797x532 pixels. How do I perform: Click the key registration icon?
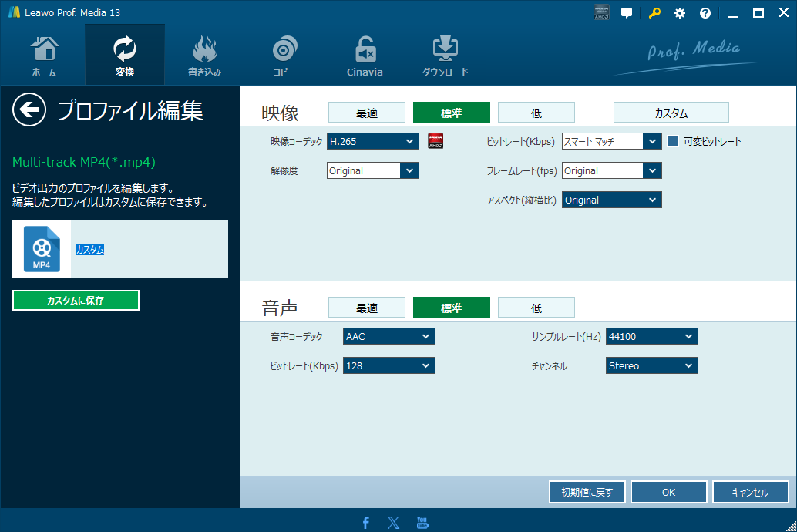[x=654, y=13]
